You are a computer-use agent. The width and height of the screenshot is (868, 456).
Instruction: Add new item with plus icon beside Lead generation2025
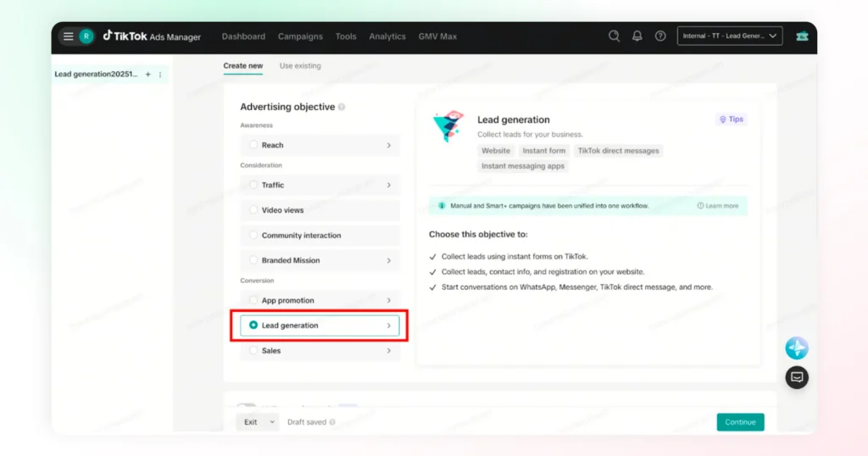[x=147, y=74]
